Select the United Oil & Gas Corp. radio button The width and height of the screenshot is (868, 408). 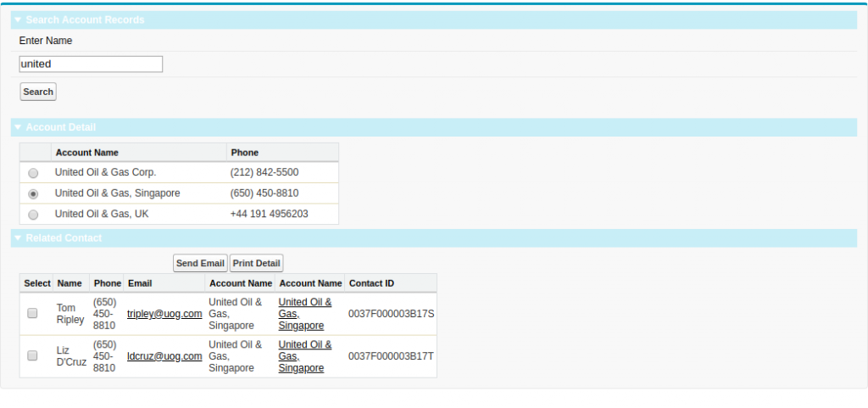(x=33, y=173)
